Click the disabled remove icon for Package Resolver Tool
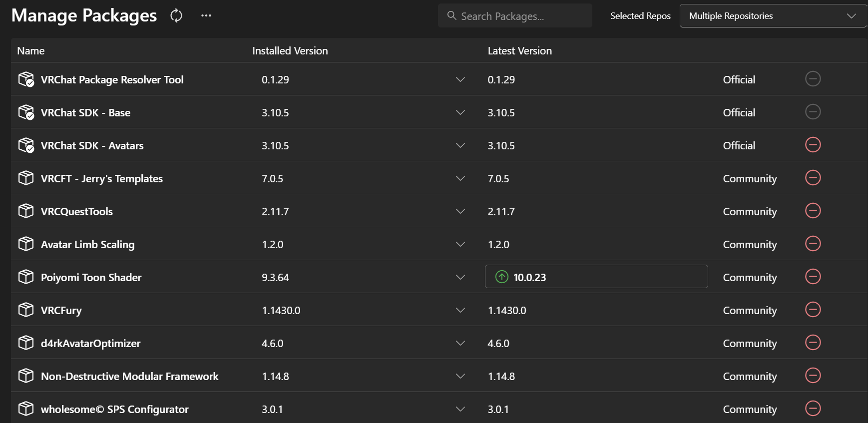Screen dimensions: 868x423 813,79
